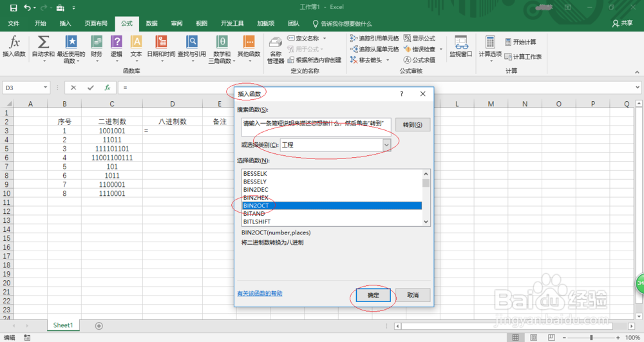Click Trace Precedents (追踪引用单元格)
This screenshot has width=644, height=342.
click(x=374, y=38)
